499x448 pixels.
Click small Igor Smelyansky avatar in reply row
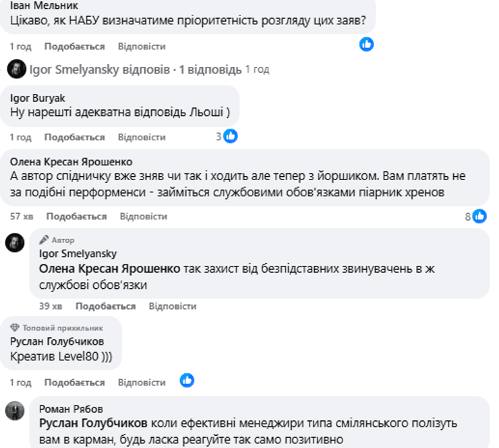pos(16,69)
